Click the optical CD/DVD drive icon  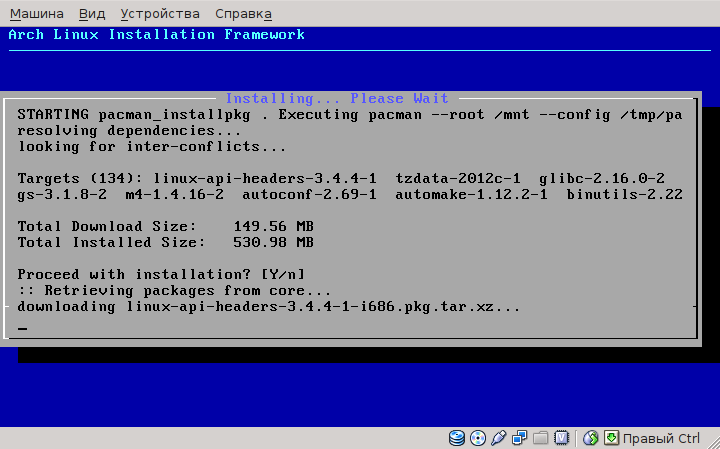(x=478, y=438)
